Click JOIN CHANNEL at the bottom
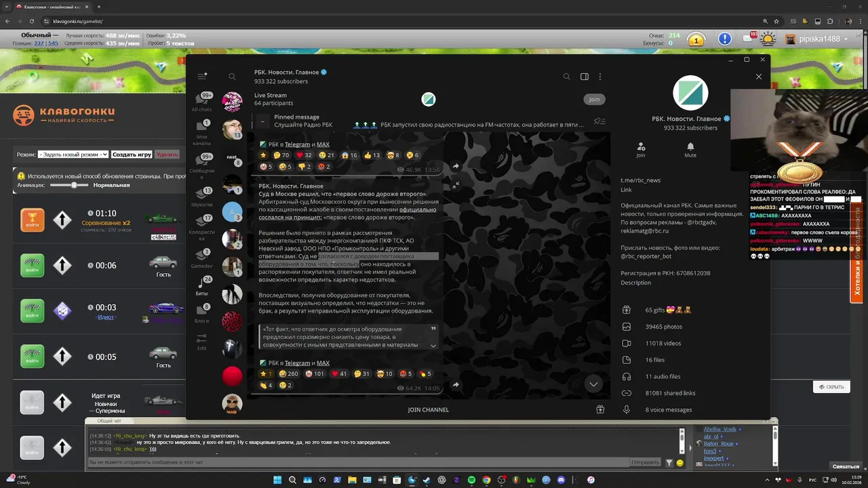Viewport: 868px width, 488px height. 428,409
